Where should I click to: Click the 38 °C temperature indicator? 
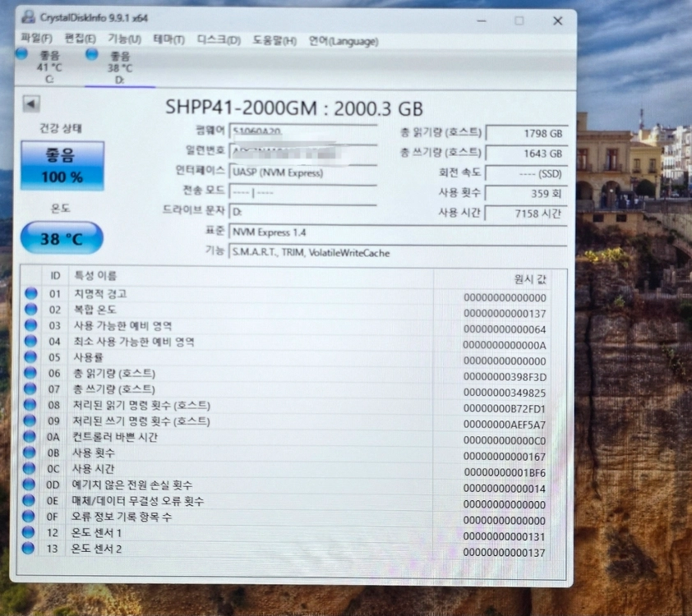[62, 238]
